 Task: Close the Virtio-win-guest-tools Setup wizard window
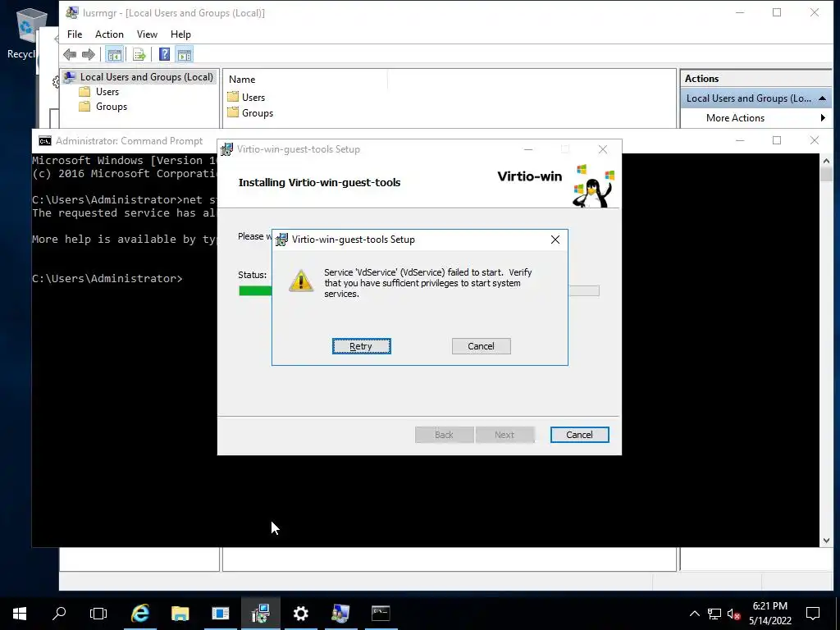603,149
